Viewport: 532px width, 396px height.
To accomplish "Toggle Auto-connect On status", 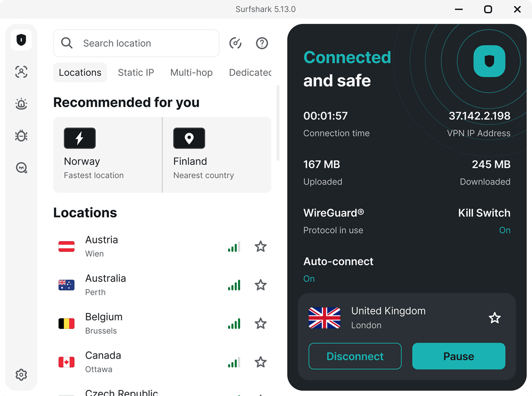I will (x=309, y=279).
